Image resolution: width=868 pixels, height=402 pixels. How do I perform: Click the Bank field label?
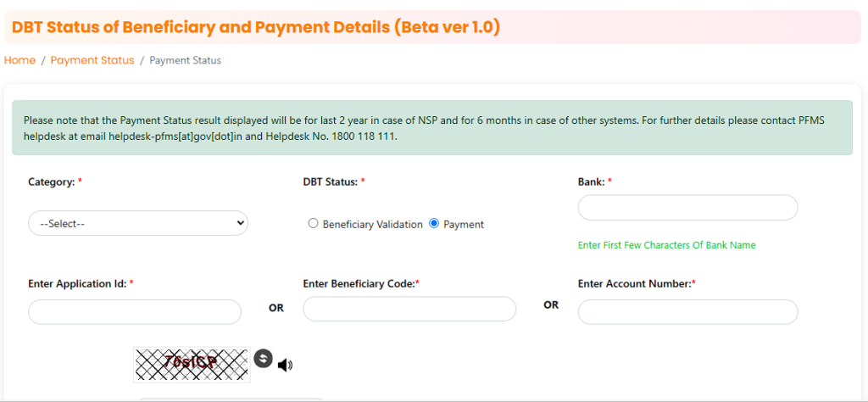pyautogui.click(x=594, y=181)
